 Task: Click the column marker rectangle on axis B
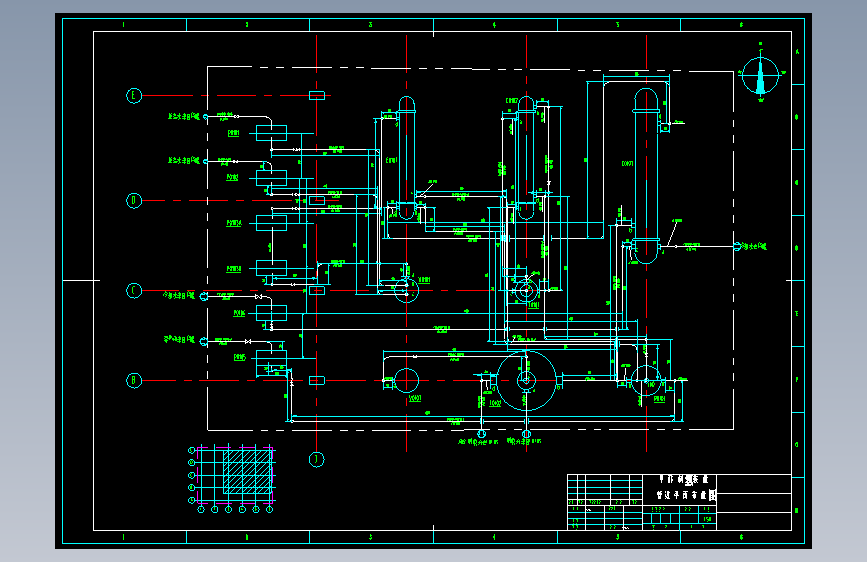pos(316,381)
